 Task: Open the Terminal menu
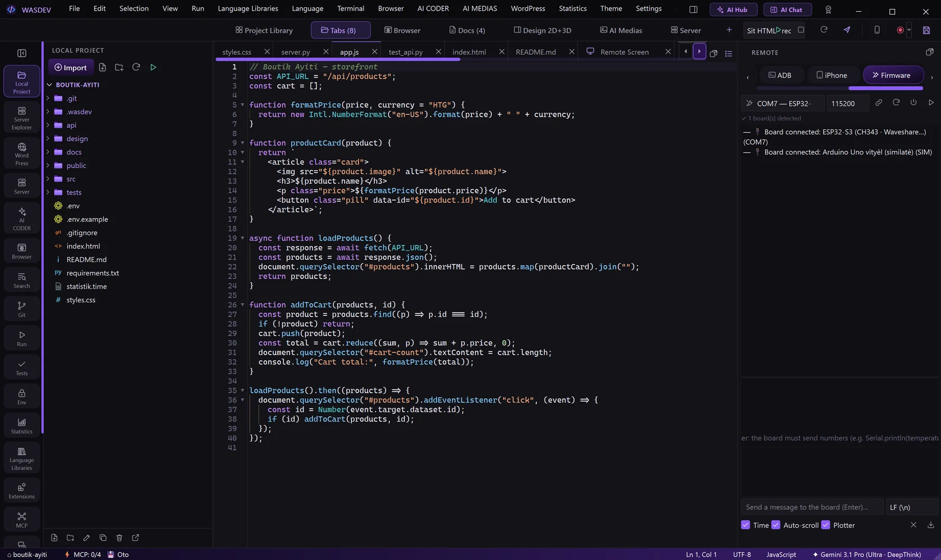[x=351, y=8]
